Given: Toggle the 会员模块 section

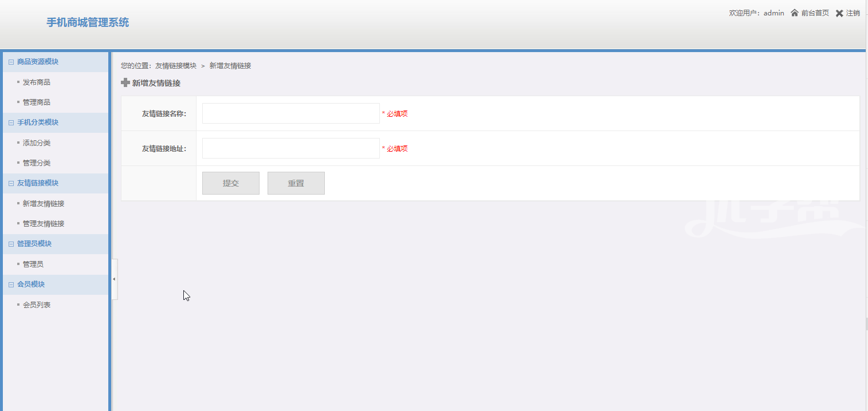Looking at the screenshot, I should click(11, 284).
